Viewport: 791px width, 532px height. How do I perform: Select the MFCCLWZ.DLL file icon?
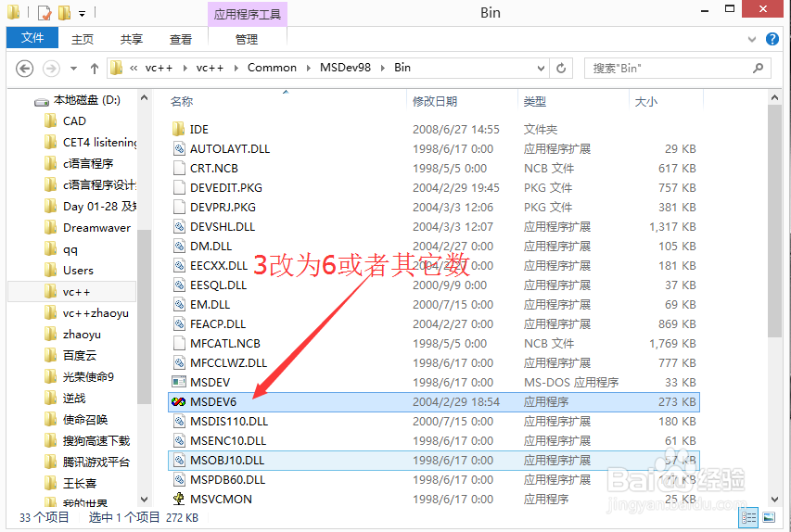pyautogui.click(x=179, y=362)
